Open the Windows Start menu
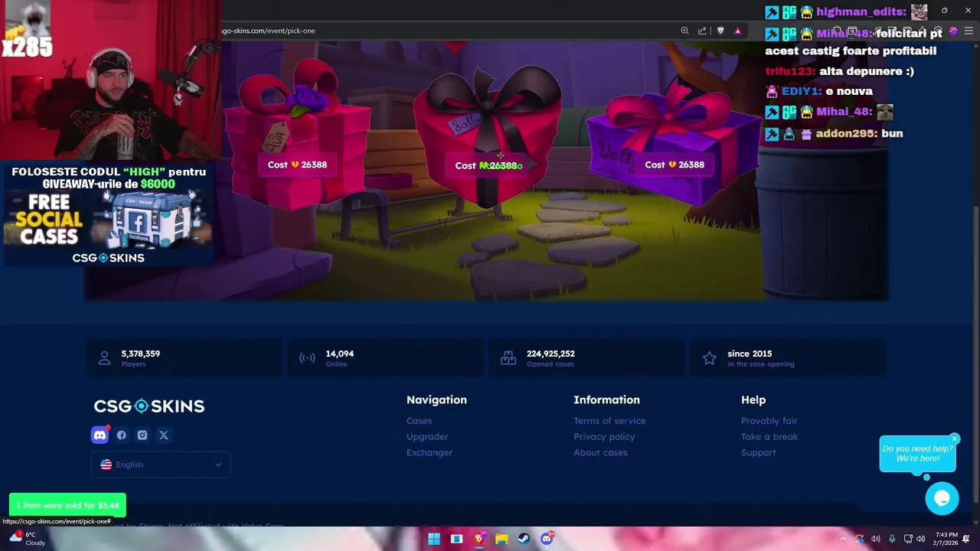Image resolution: width=980 pixels, height=551 pixels. tap(434, 539)
